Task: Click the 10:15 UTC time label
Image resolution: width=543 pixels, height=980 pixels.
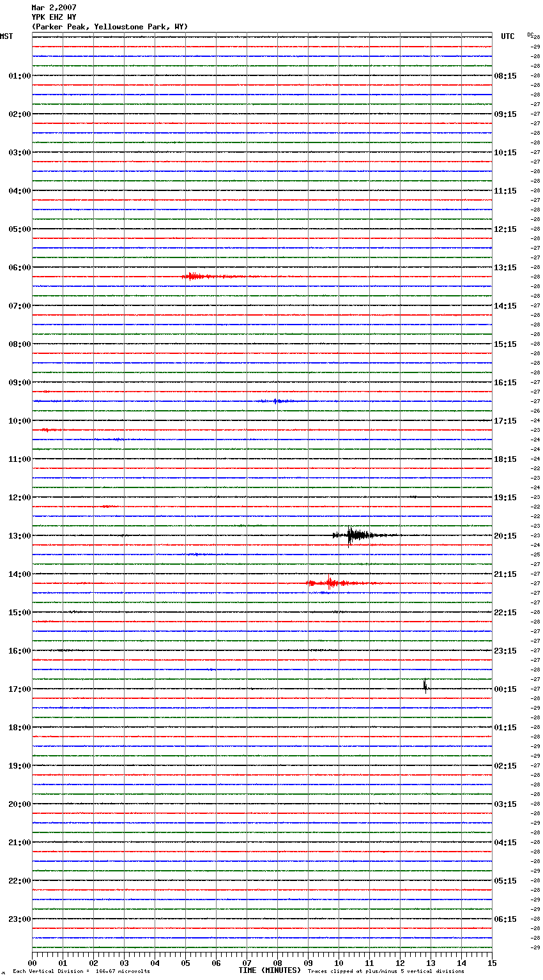Action: point(505,153)
